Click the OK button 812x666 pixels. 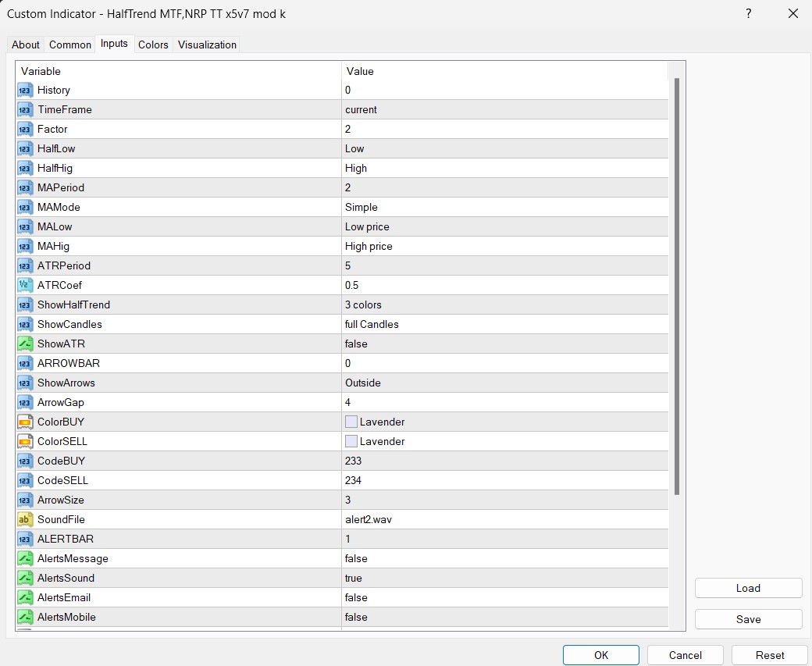600,655
